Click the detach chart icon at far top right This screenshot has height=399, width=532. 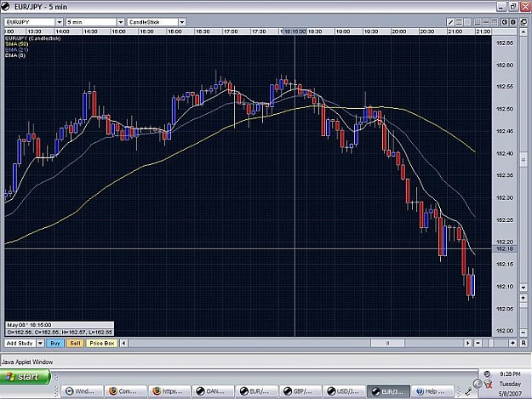(x=523, y=22)
